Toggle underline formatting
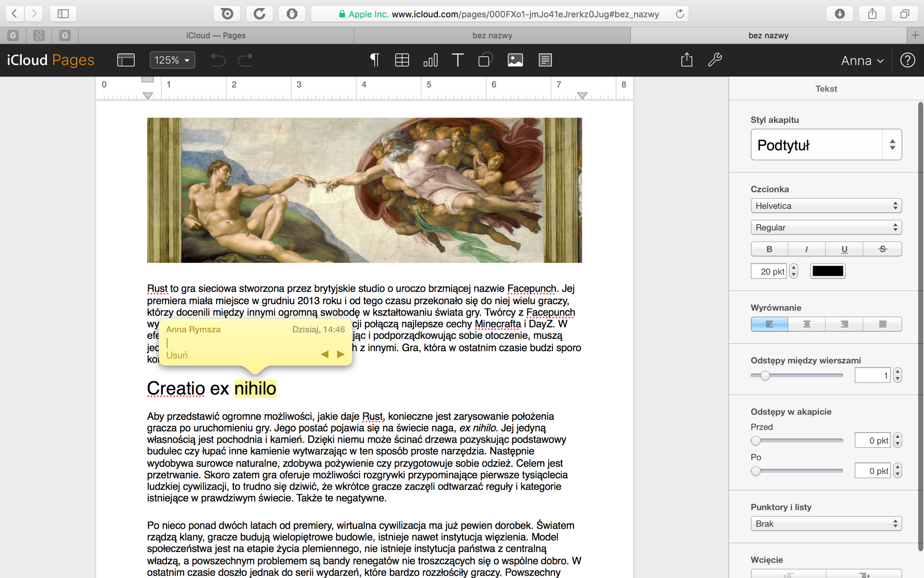 tap(844, 249)
